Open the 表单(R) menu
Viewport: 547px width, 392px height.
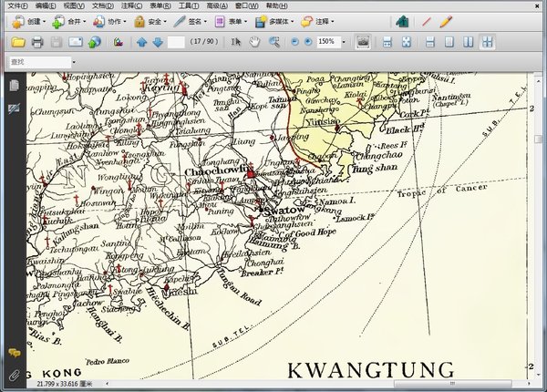point(160,5)
